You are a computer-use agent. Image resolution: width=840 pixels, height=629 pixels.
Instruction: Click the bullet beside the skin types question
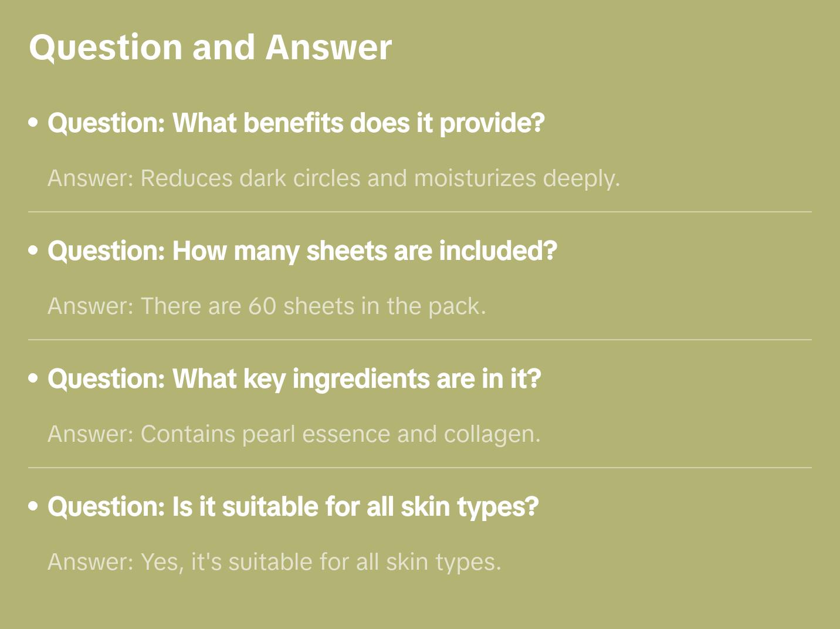click(33, 507)
